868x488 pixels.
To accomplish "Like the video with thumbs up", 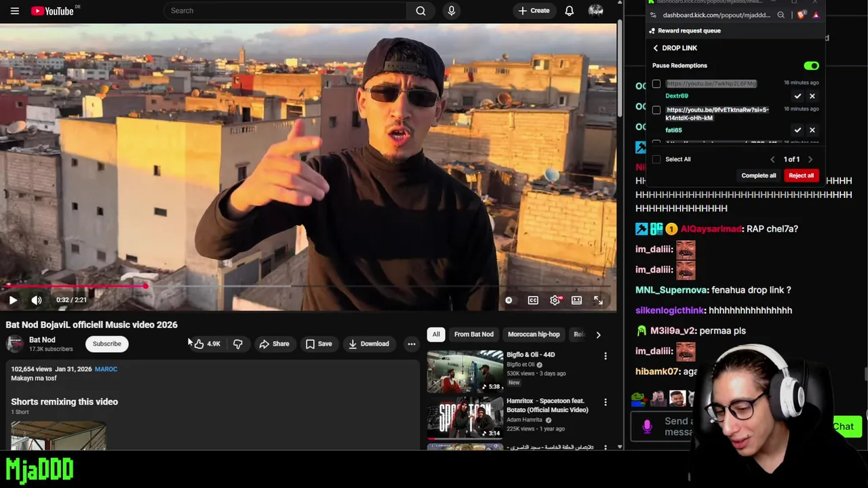I will tap(206, 344).
